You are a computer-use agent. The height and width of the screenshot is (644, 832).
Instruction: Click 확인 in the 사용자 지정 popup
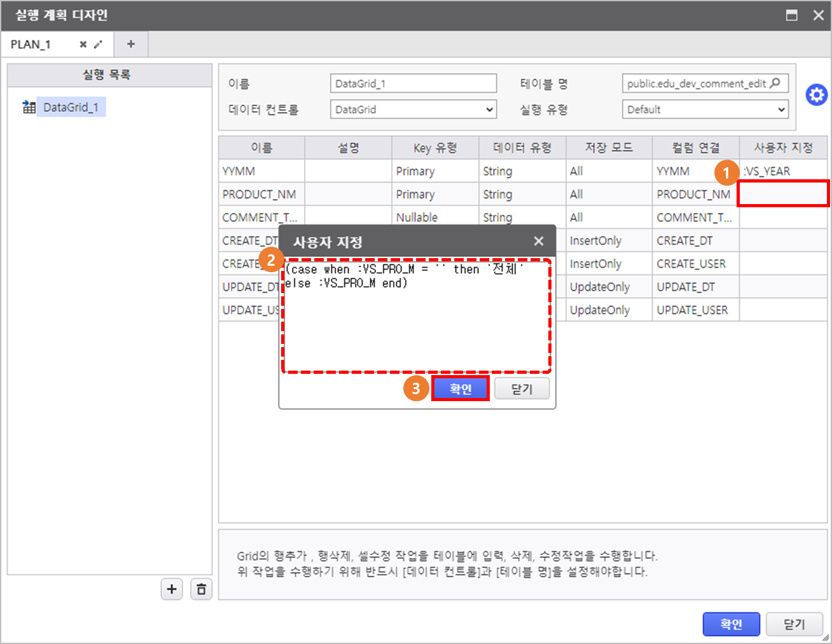pos(461,389)
